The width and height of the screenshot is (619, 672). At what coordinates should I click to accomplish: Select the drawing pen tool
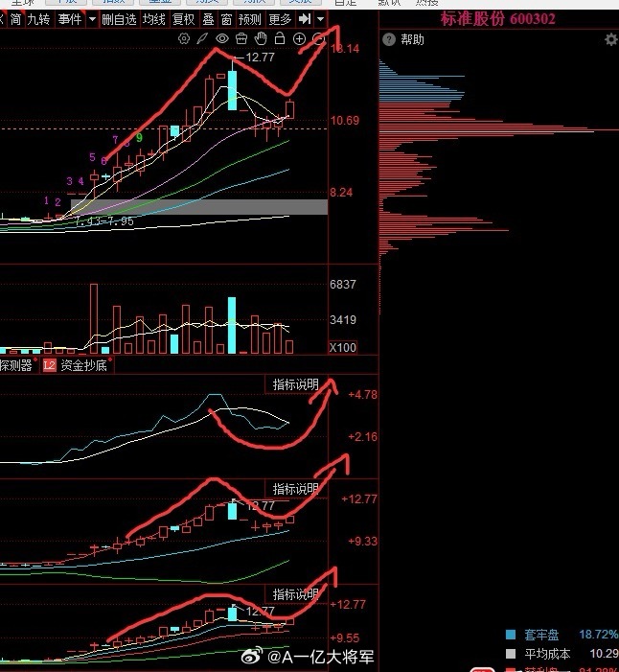[x=202, y=39]
